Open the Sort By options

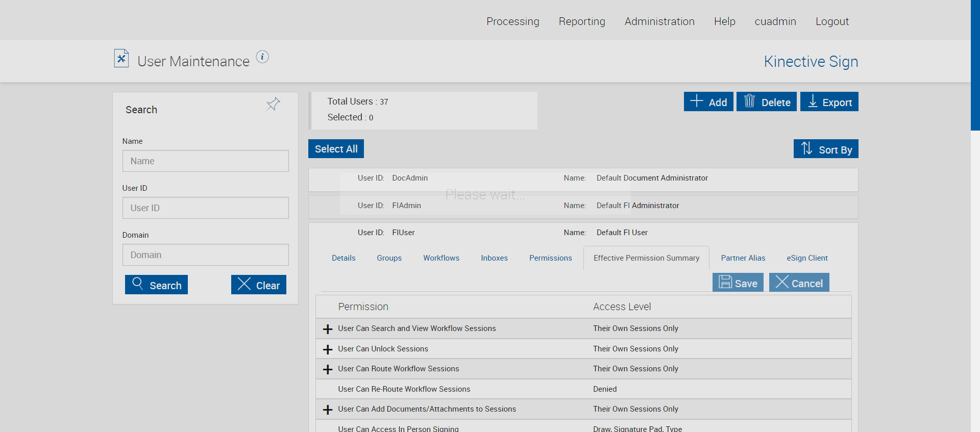tap(826, 149)
